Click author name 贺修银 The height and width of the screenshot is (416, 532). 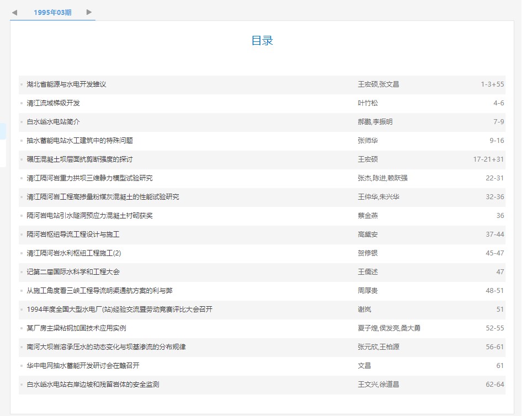368,253
